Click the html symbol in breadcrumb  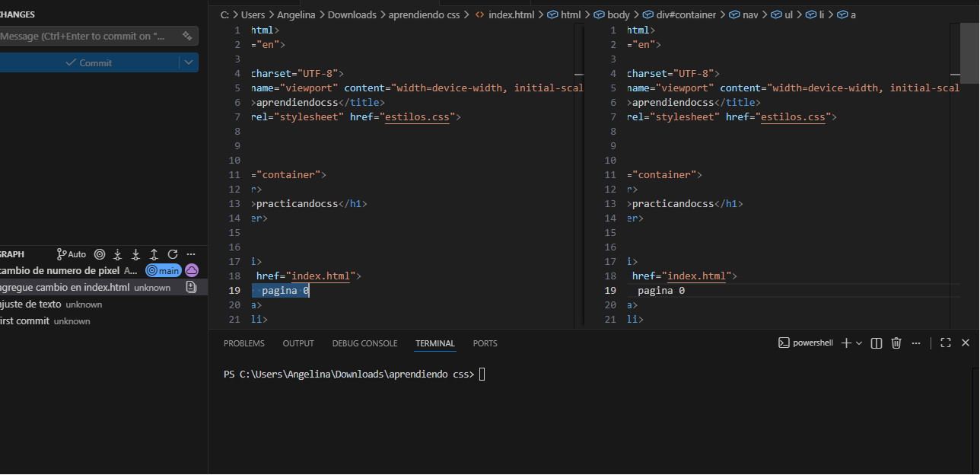(571, 14)
